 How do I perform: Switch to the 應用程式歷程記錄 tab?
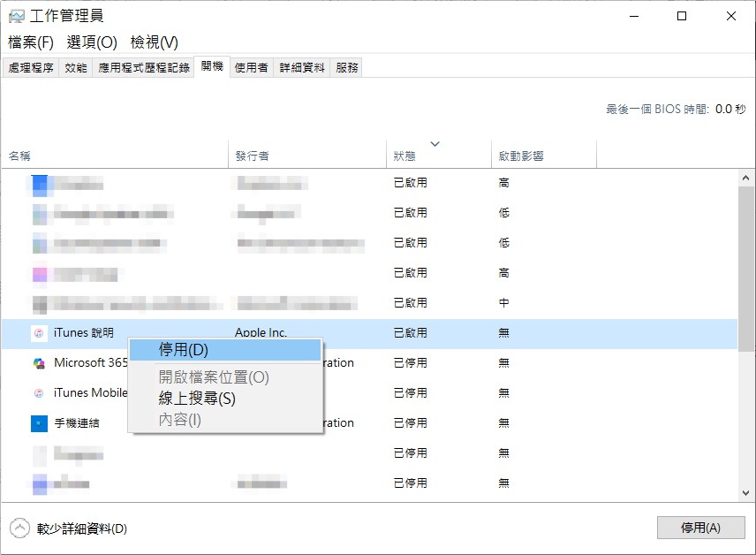144,67
